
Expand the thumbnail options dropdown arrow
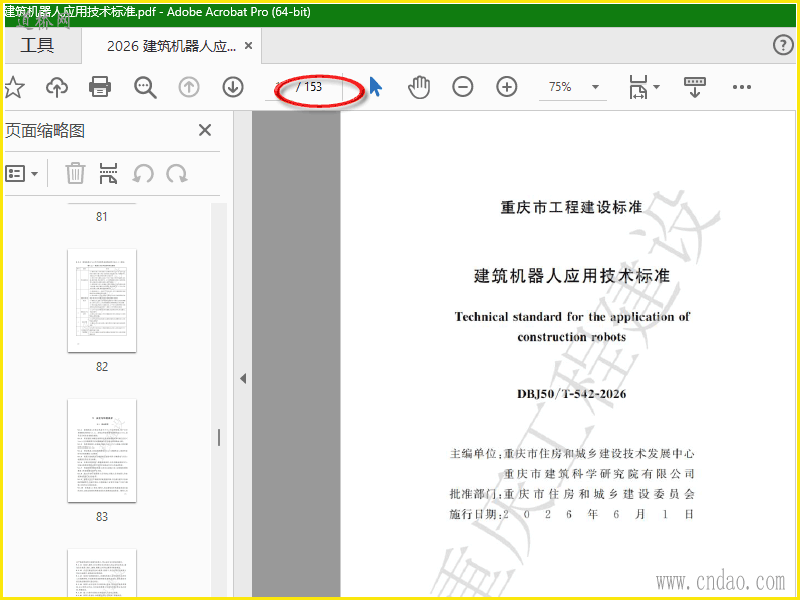(x=34, y=174)
